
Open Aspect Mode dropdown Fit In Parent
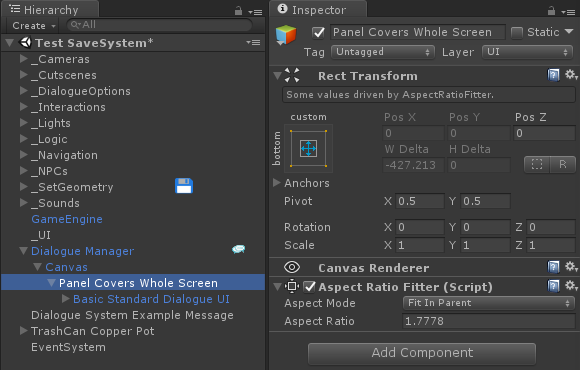pyautogui.click(x=489, y=303)
